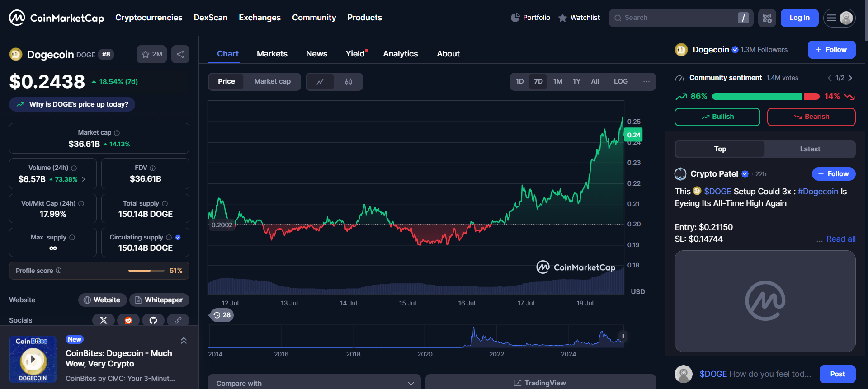
Task: Open the Community nav menu
Action: click(x=314, y=18)
